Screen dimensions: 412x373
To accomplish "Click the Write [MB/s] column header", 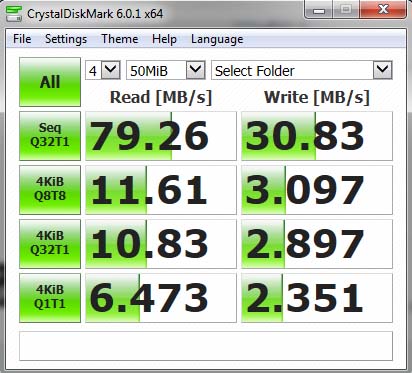I will pyautogui.click(x=317, y=97).
